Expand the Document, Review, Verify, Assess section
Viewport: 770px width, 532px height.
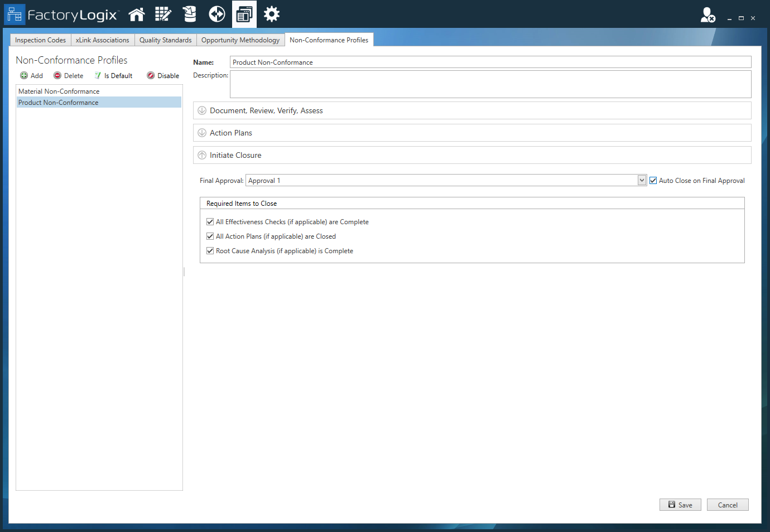202,110
